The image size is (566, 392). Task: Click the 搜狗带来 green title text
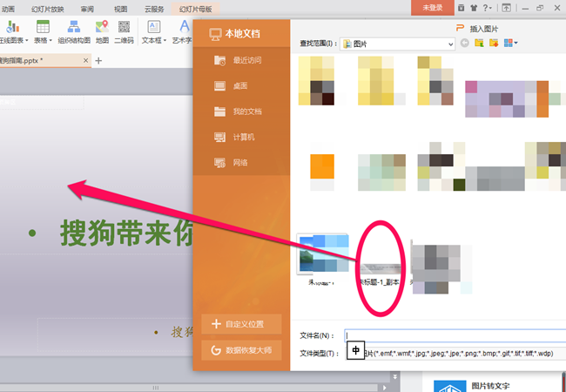tap(126, 233)
